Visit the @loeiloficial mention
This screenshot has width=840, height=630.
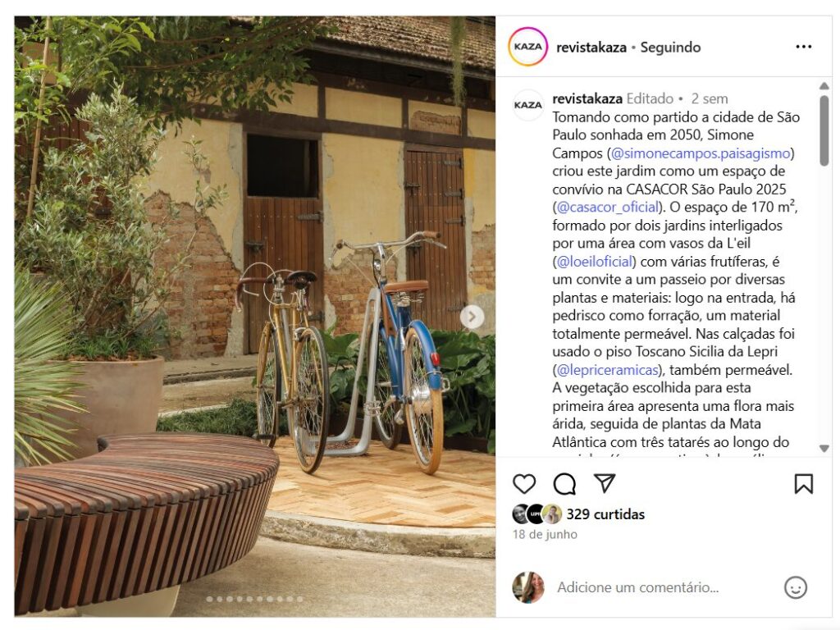595,262
